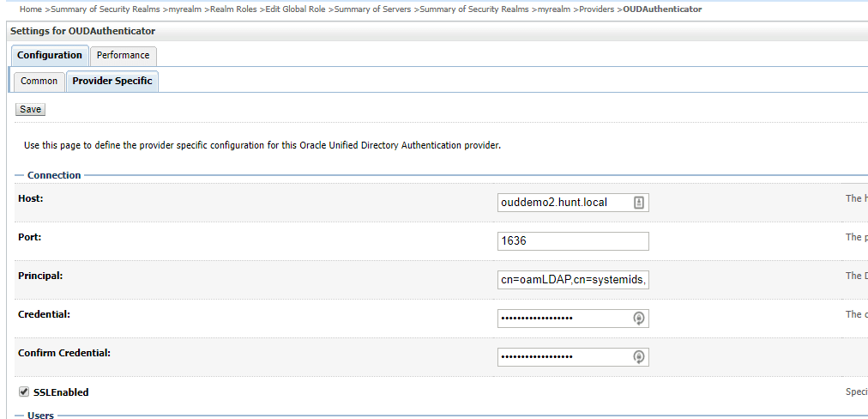The height and width of the screenshot is (419, 868).
Task: Click password manager icon in Credential field
Action: [639, 319]
